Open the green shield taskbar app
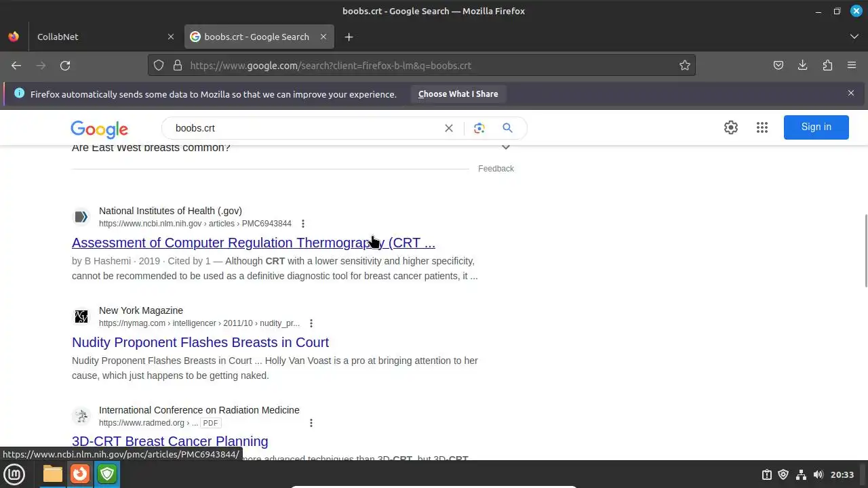This screenshot has width=868, height=488. [x=107, y=474]
